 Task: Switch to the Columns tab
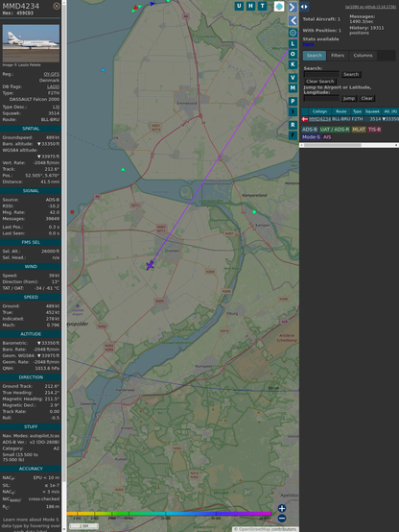pyautogui.click(x=363, y=56)
